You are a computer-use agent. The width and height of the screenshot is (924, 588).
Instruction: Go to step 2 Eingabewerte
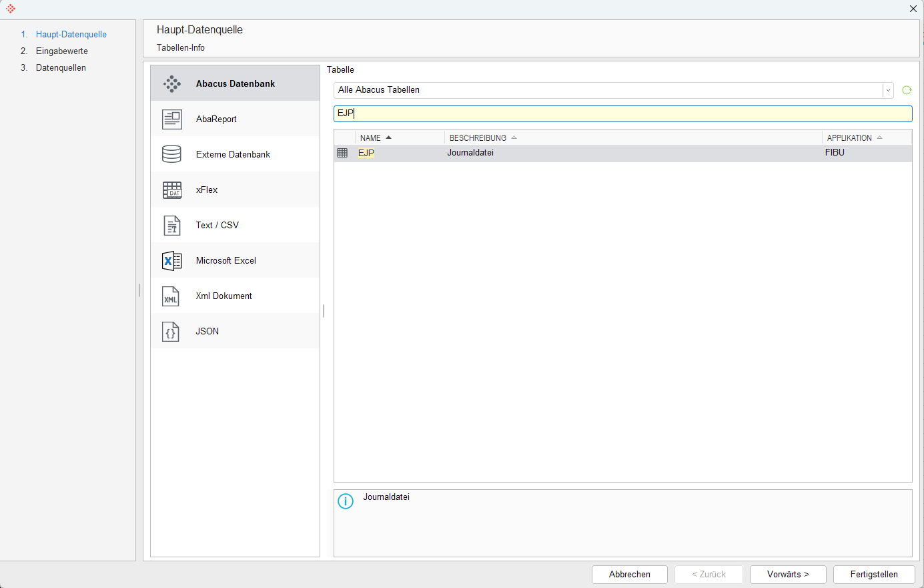[x=61, y=51]
